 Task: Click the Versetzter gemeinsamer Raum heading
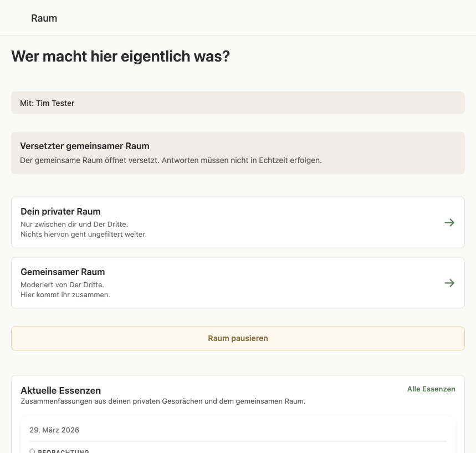coord(85,146)
